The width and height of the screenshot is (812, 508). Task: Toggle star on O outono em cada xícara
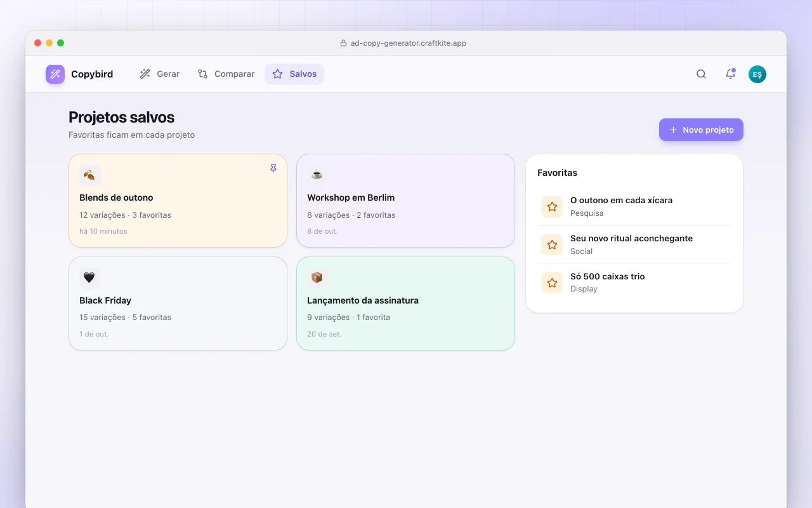[552, 206]
